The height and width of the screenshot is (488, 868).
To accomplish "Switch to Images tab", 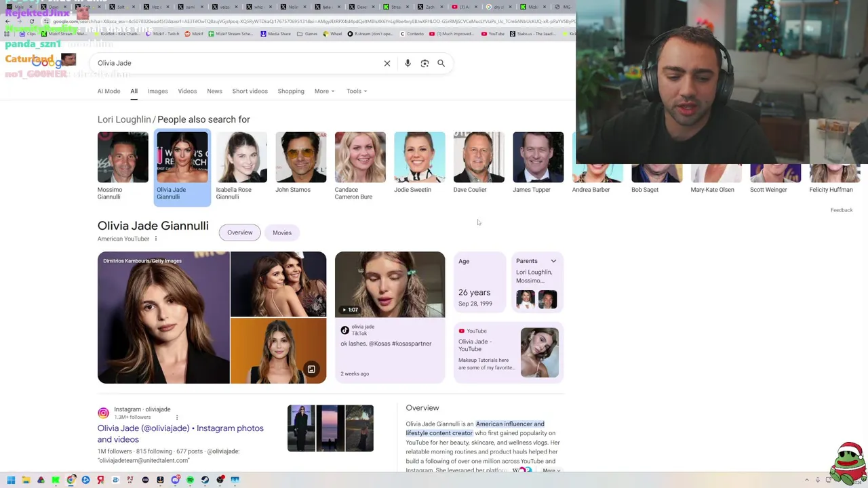I will point(157,91).
